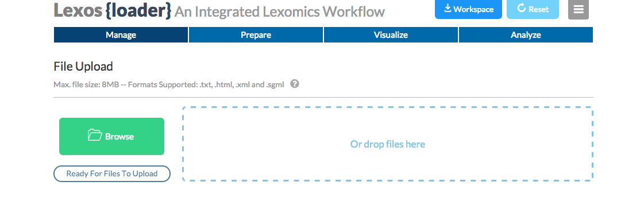The height and width of the screenshot is (224, 644).
Task: Go to the Visualize tab
Action: pyautogui.click(x=391, y=35)
